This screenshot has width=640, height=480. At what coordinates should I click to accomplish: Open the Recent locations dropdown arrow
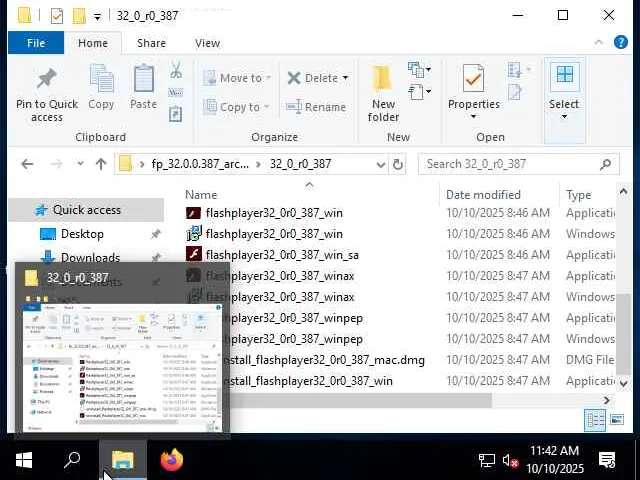pyautogui.click(x=80, y=164)
